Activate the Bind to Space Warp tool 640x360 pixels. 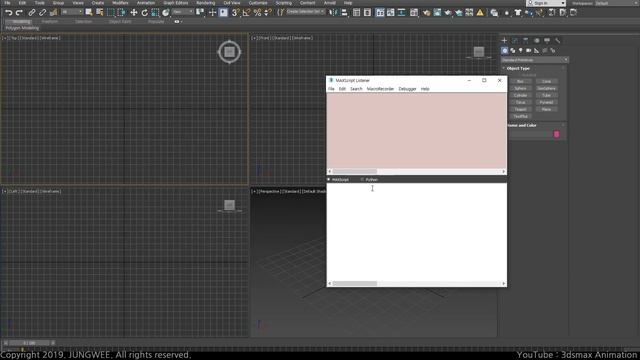click(x=53, y=13)
